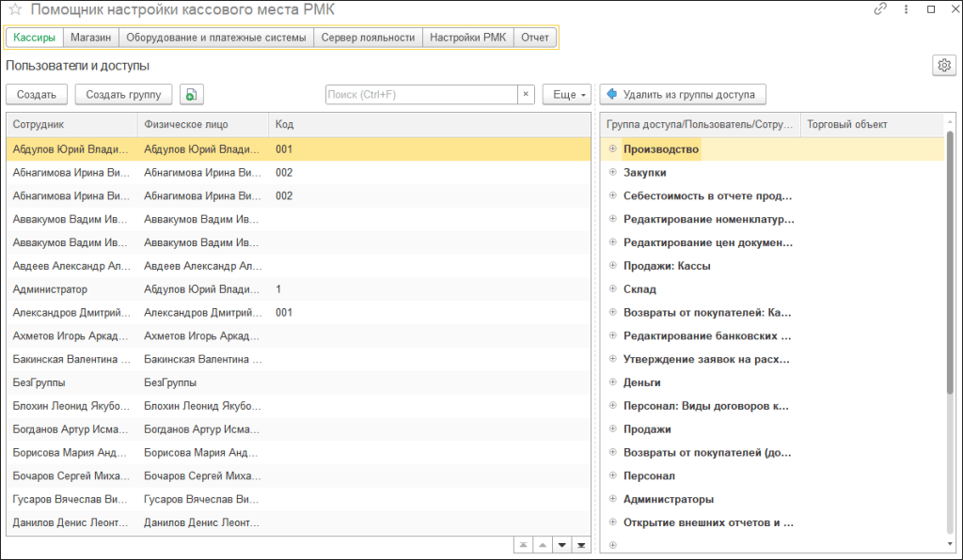Screen dimensions: 963x560
Task: Open the Еще dropdown menu
Action: (x=566, y=94)
